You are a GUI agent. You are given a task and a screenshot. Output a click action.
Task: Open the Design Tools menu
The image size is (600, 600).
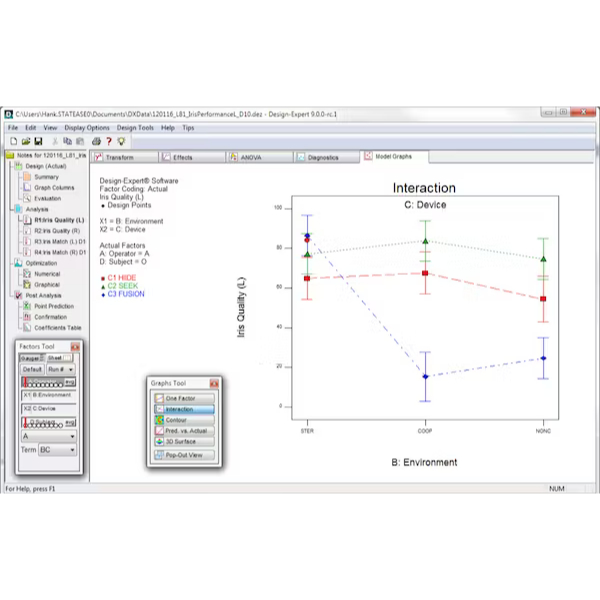tap(135, 128)
